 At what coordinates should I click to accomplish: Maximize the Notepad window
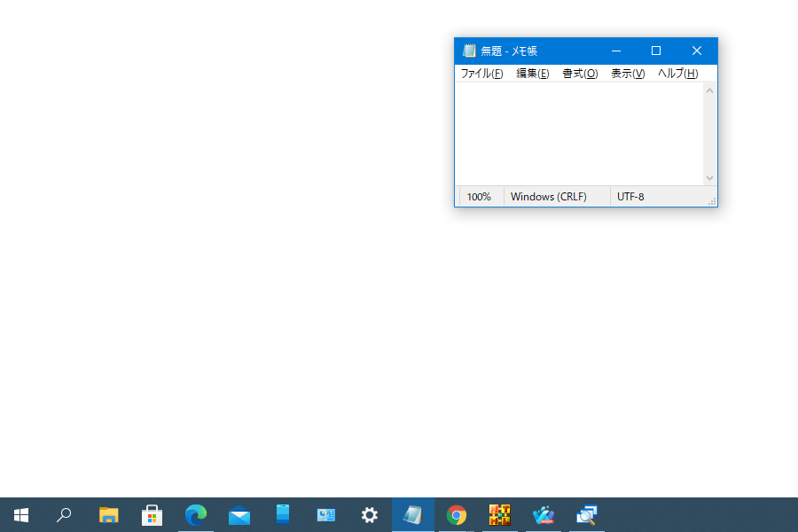pos(656,51)
